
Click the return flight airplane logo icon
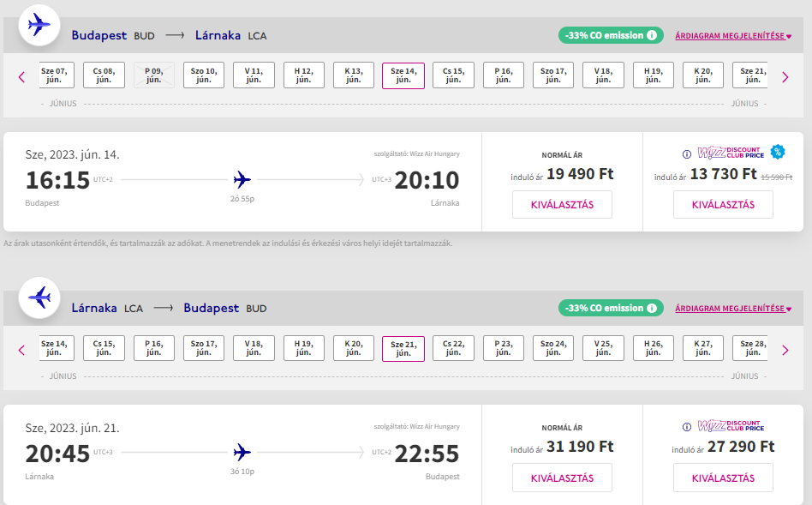[39, 298]
